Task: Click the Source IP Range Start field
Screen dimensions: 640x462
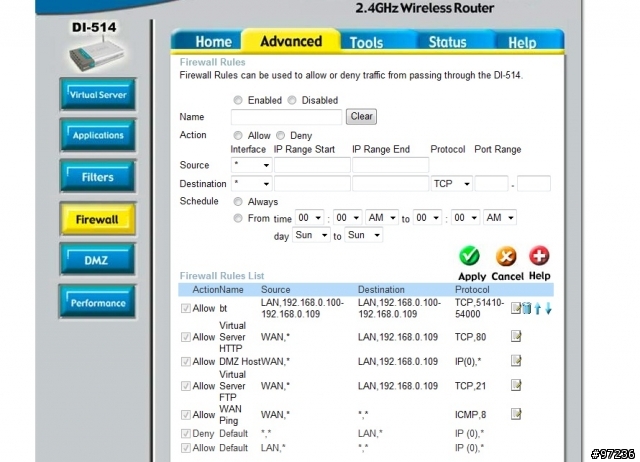Action: click(312, 165)
